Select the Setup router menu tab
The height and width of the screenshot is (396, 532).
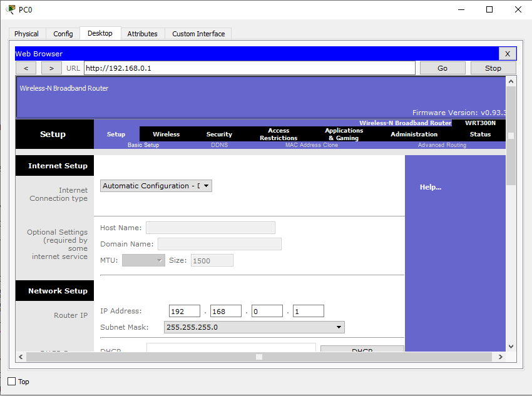[x=116, y=135]
